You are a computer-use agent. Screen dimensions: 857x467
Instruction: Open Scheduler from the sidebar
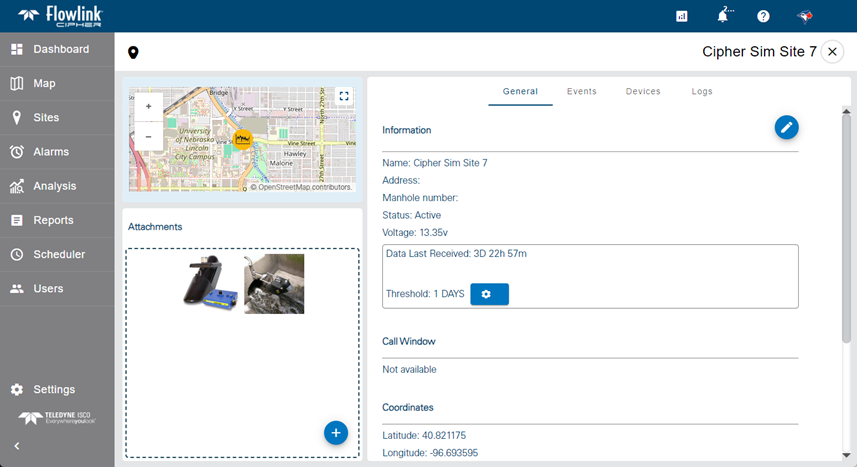(59, 254)
